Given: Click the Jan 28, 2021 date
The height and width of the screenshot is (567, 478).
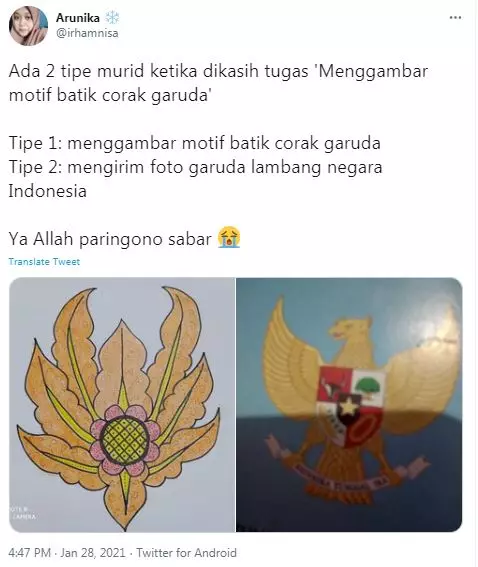Looking at the screenshot, I should (x=93, y=553).
